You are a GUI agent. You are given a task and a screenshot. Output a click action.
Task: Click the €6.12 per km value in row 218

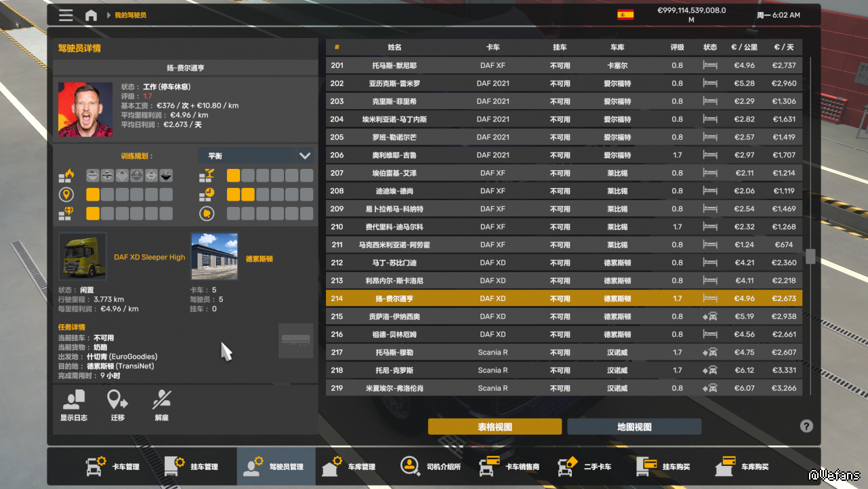coord(744,370)
